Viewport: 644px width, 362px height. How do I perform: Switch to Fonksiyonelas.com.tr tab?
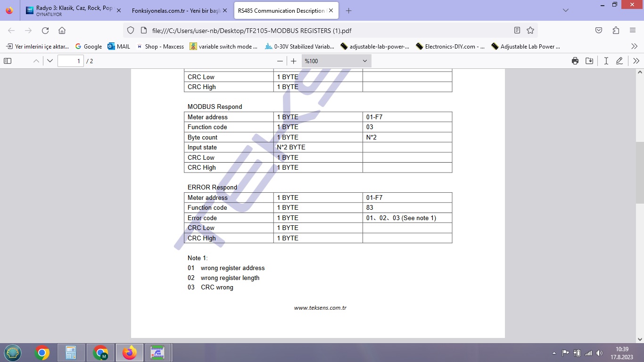coord(175,10)
